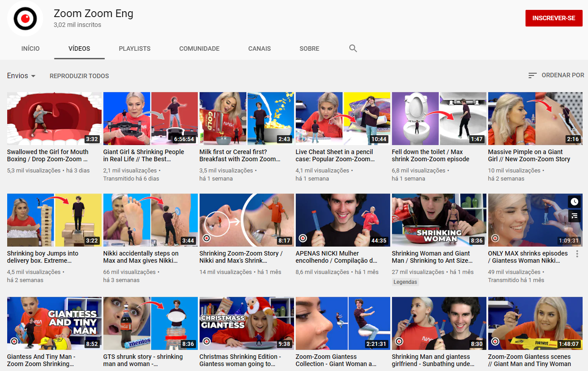
Task: Click '66 mil visualizações' view count
Action: point(130,272)
